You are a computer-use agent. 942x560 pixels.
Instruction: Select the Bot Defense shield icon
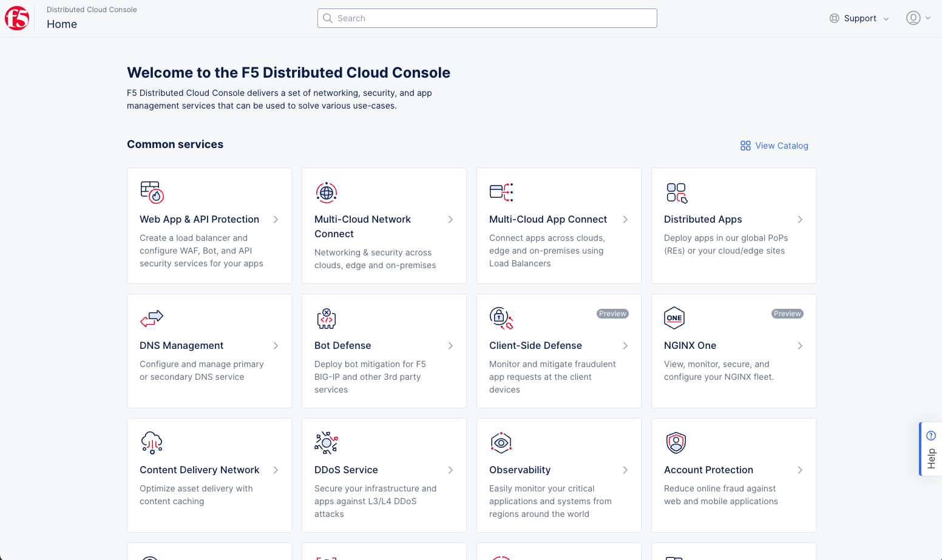coord(326,318)
